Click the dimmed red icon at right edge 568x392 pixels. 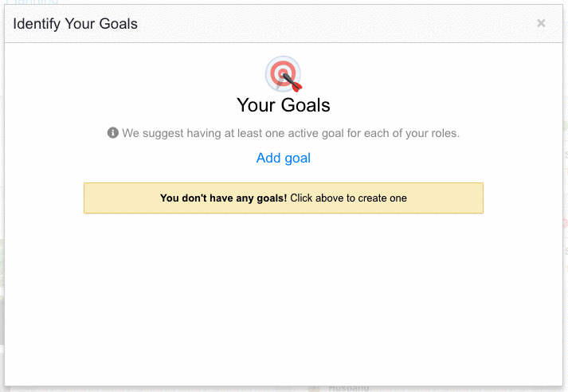(x=565, y=223)
